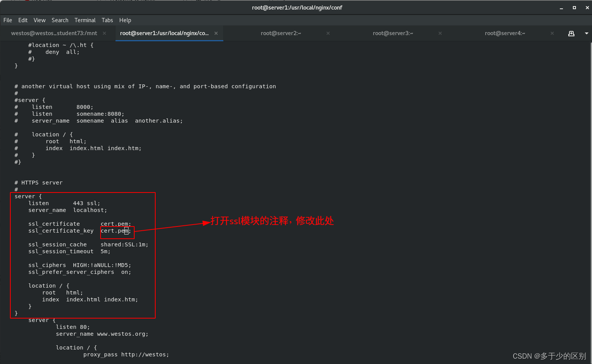Click the '#location ~ /\.ht {' line
The image size is (592, 364).
[x=61, y=45]
